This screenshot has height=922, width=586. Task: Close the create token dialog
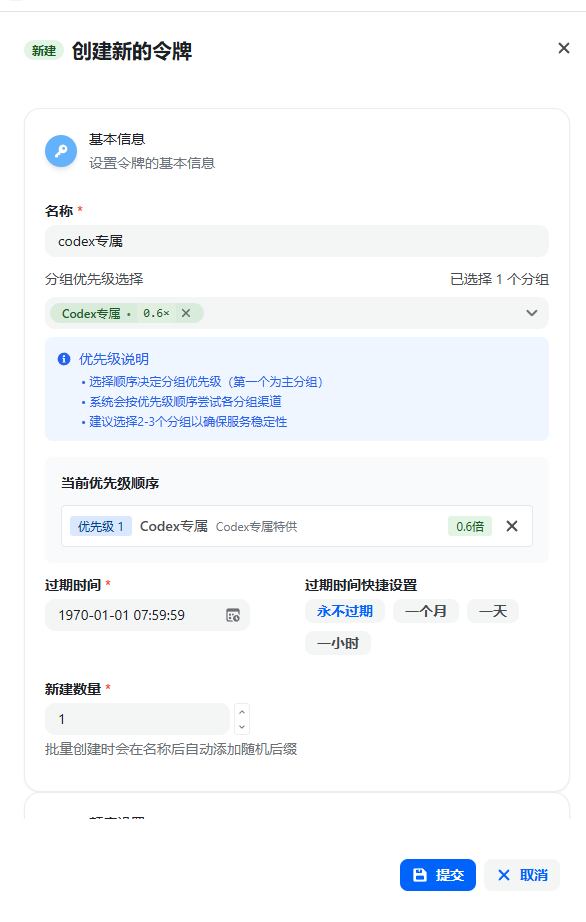(x=564, y=48)
